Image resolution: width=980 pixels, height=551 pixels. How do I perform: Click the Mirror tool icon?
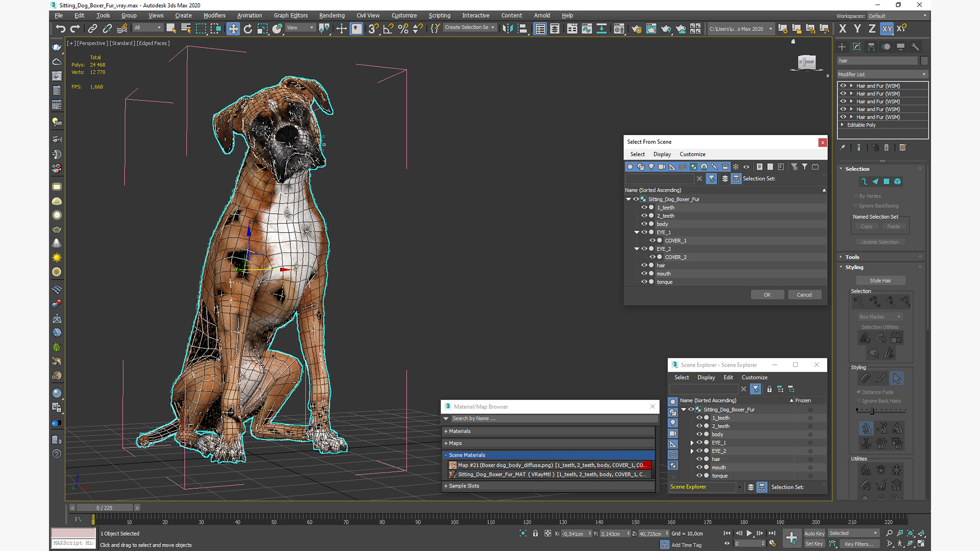pyautogui.click(x=507, y=29)
